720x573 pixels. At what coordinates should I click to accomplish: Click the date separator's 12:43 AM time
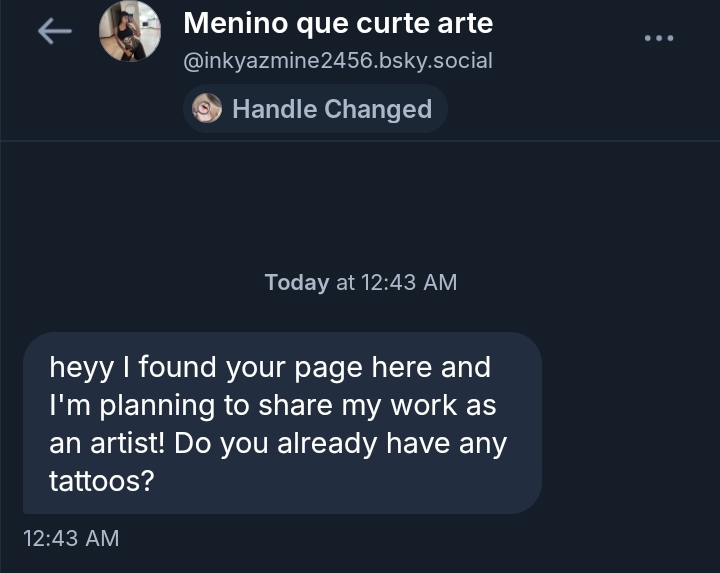408,282
